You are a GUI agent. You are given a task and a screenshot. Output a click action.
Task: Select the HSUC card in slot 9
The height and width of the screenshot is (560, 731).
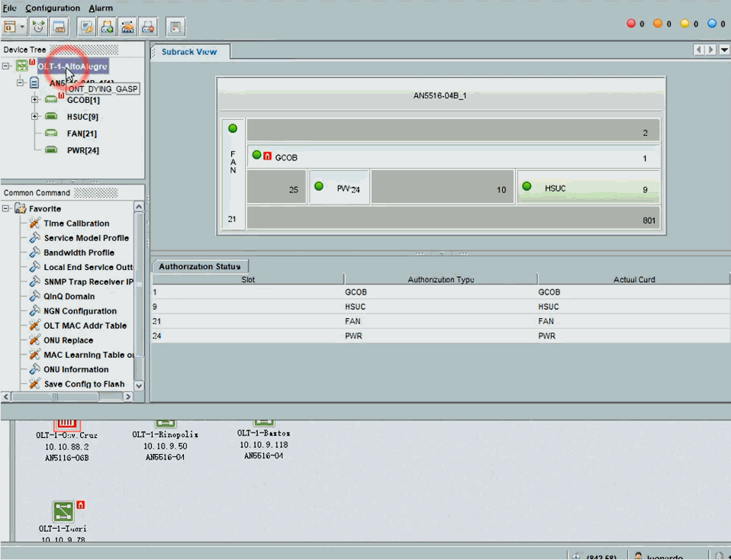(588, 188)
